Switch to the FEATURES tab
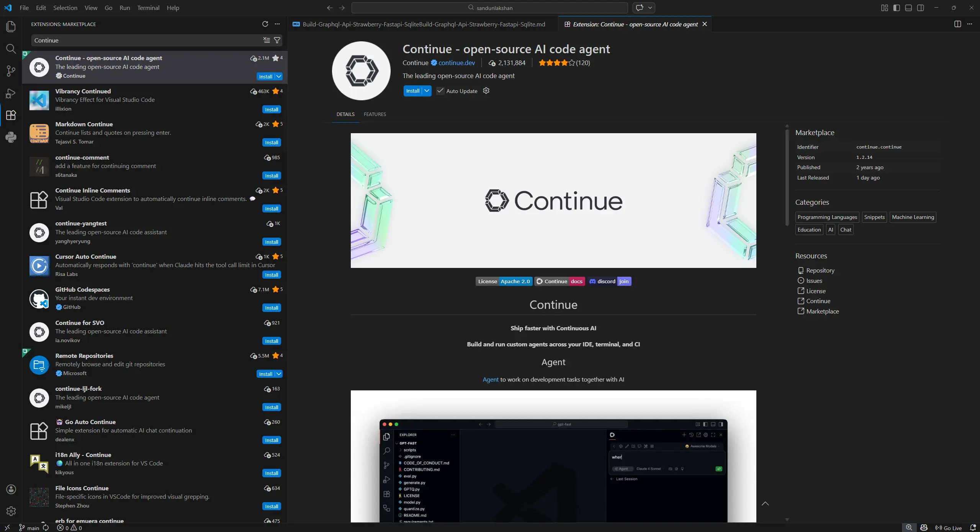The width and height of the screenshot is (980, 532). coord(375,114)
